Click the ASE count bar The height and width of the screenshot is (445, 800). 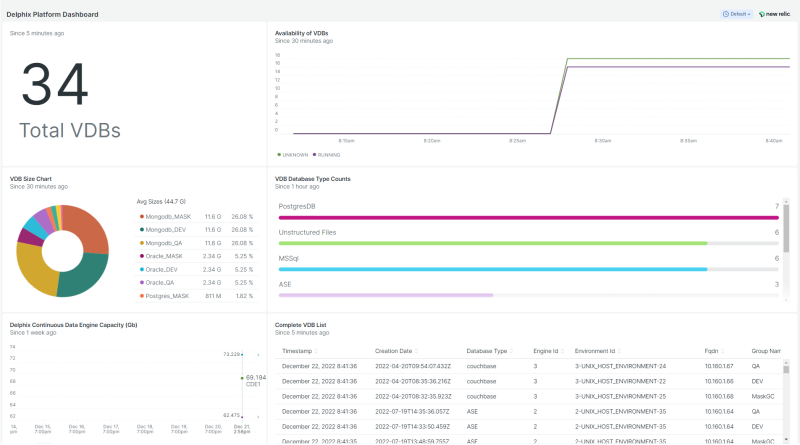click(x=529, y=295)
